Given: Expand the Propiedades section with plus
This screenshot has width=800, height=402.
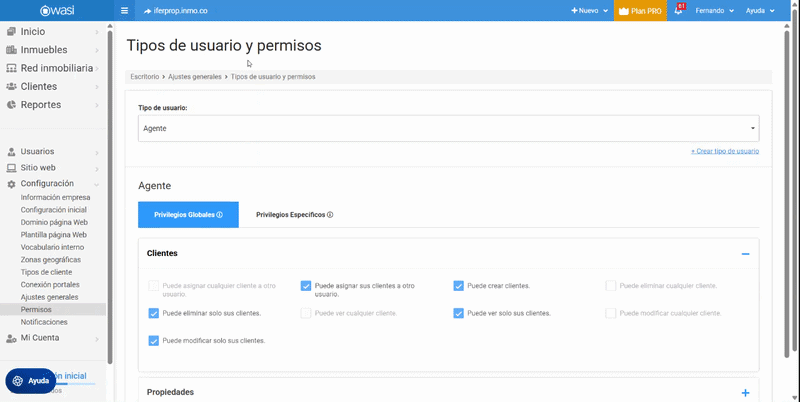Looking at the screenshot, I should pyautogui.click(x=745, y=393).
